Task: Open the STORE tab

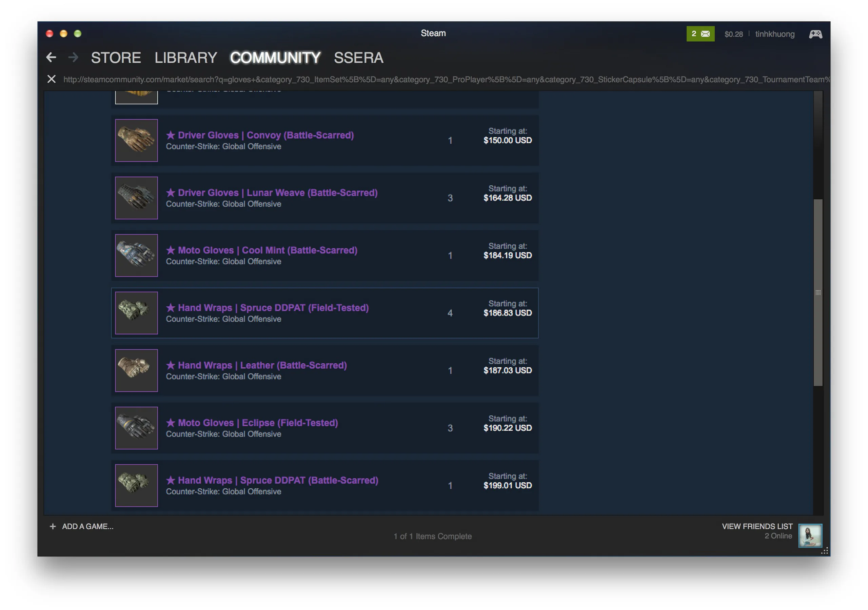Action: (x=116, y=58)
